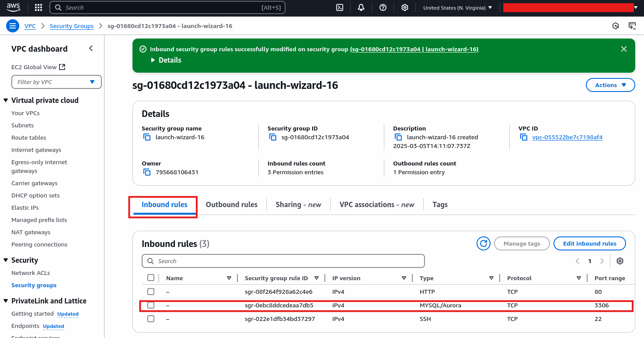This screenshot has height=338, width=644.
Task: Toggle the hamburger navigation menu
Action: [x=12, y=26]
